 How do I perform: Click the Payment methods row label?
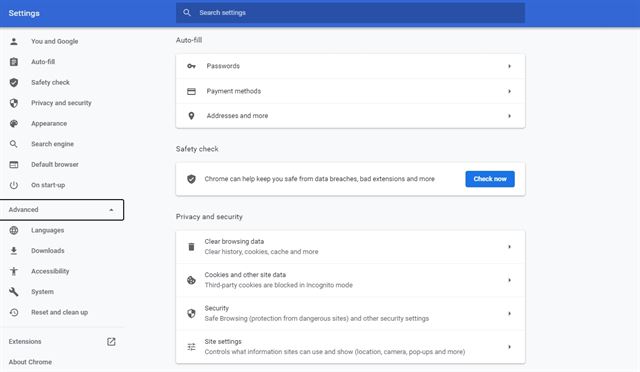233,91
